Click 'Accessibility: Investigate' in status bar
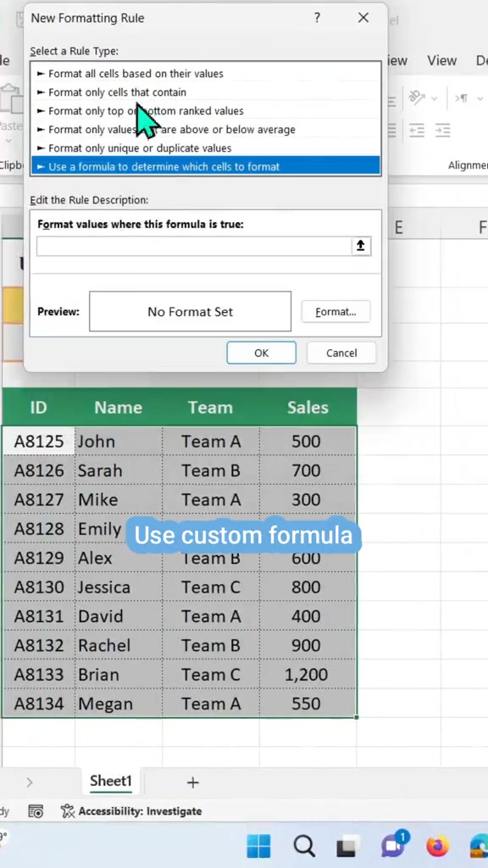 (131, 811)
